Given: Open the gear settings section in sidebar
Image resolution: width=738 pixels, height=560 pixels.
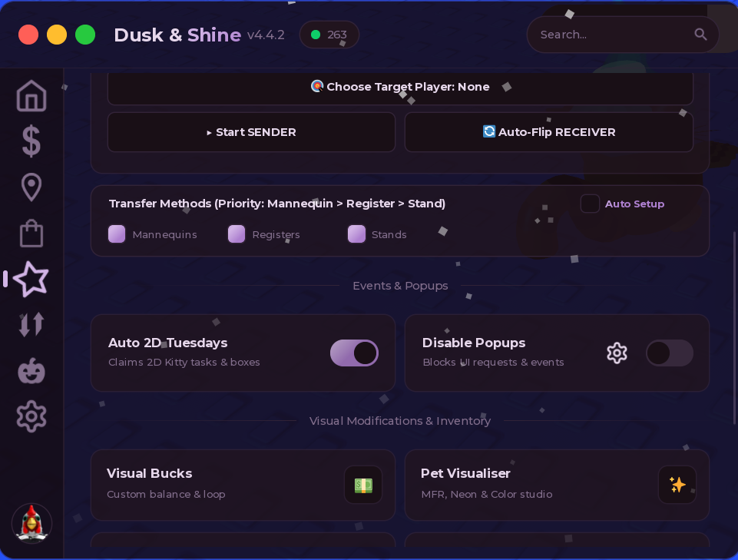Looking at the screenshot, I should coord(31,416).
